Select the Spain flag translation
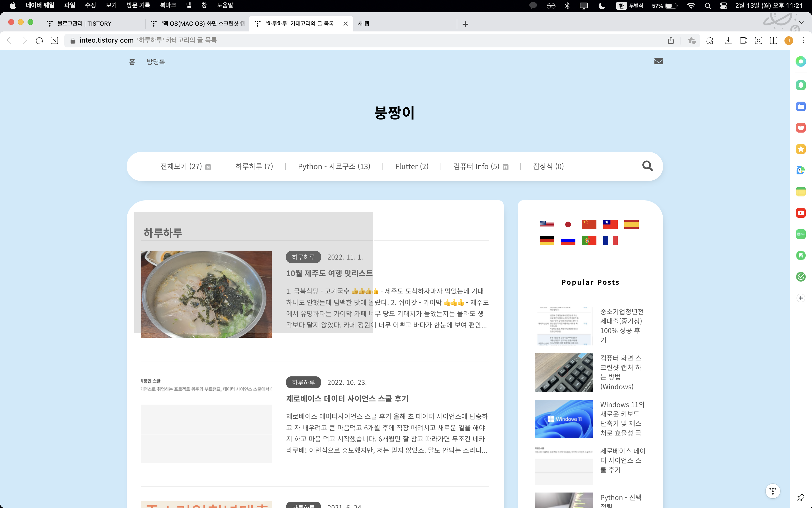This screenshot has width=812, height=508. click(x=631, y=224)
